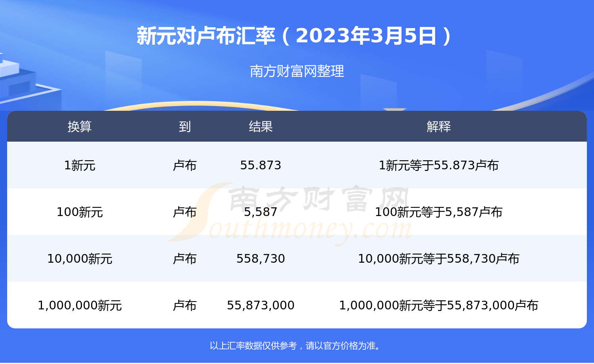Click the text 100新元等于5,587卢布
This screenshot has height=364, width=594.
[439, 212]
